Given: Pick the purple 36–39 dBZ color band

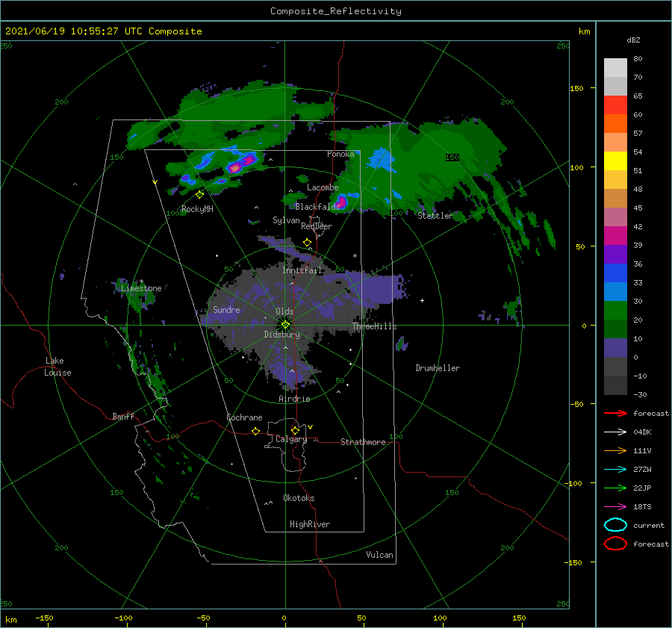Looking at the screenshot, I should [x=615, y=255].
